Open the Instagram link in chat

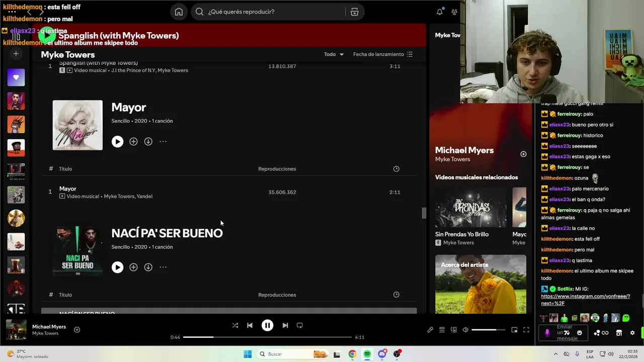(585, 300)
